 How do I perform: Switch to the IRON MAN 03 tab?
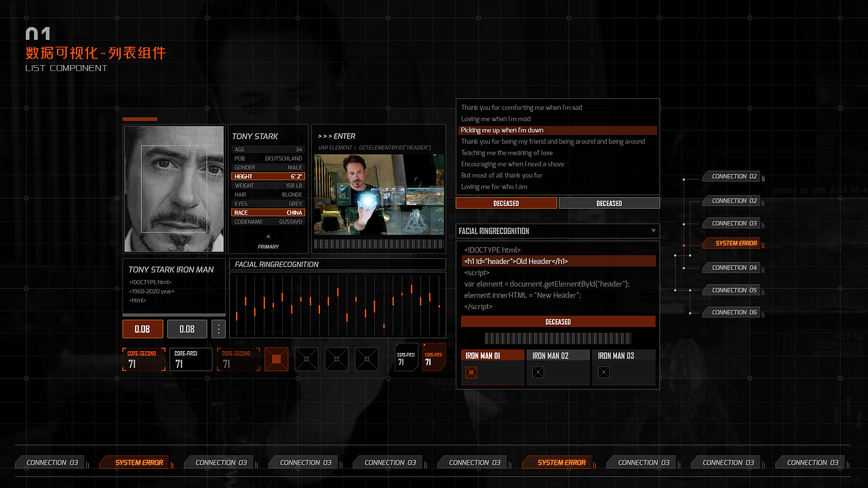(624, 355)
